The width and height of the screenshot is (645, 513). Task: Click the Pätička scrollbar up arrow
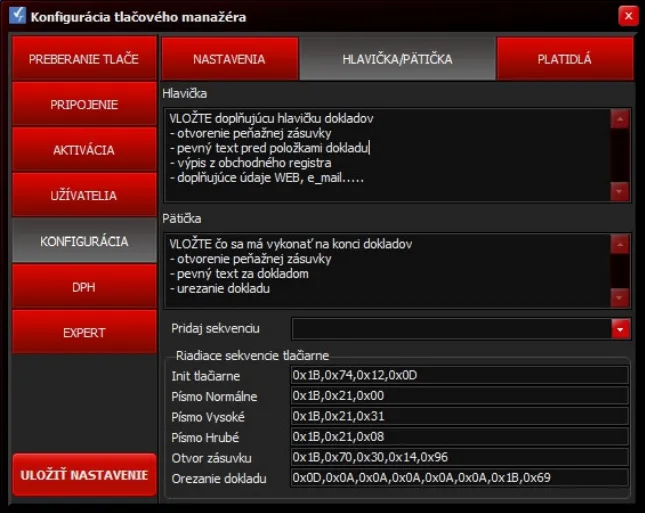click(620, 244)
